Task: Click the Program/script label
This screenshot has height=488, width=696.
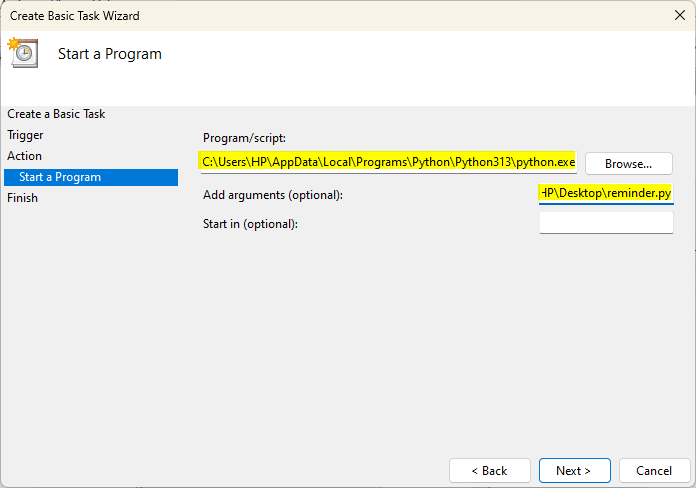Action: point(244,138)
